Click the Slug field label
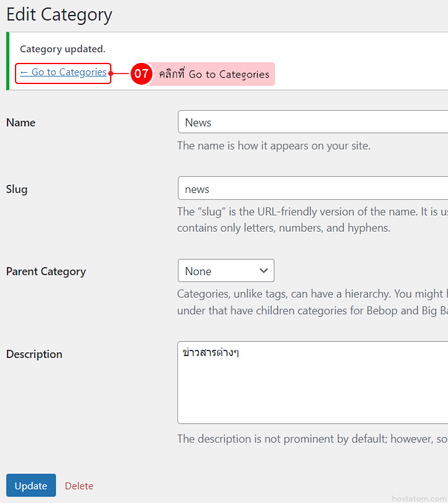The width and height of the screenshot is (448, 503). (17, 189)
